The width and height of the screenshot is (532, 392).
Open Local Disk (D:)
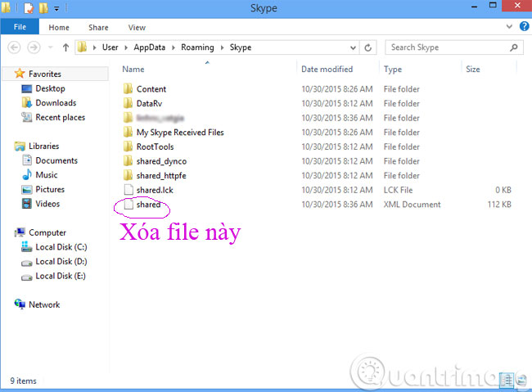(x=61, y=261)
